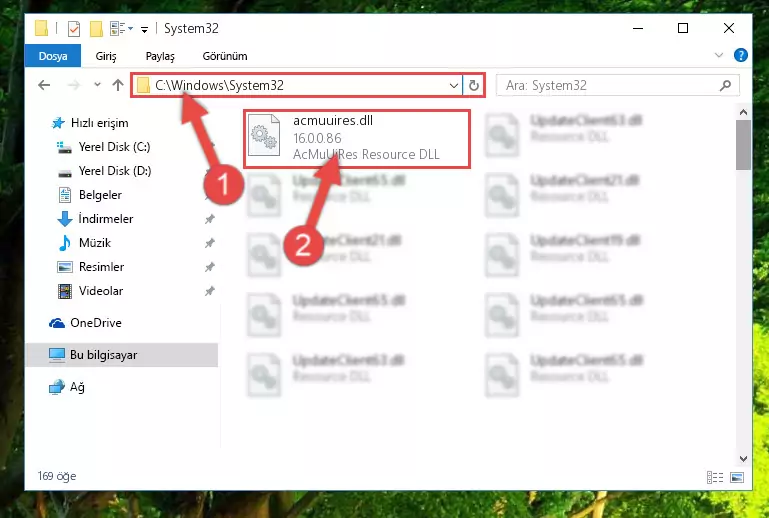Click the pin icon next to Müzik
Image resolution: width=769 pixels, height=518 pixels.
click(209, 243)
